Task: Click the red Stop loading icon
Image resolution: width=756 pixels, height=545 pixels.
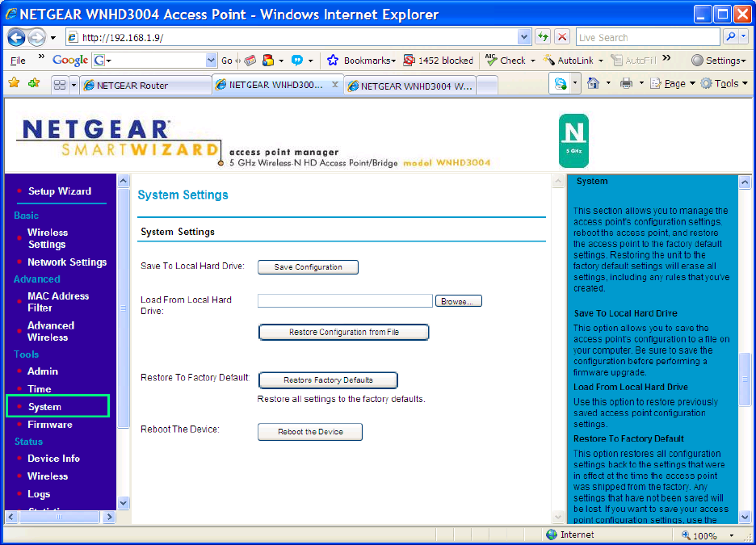Action: coord(561,36)
